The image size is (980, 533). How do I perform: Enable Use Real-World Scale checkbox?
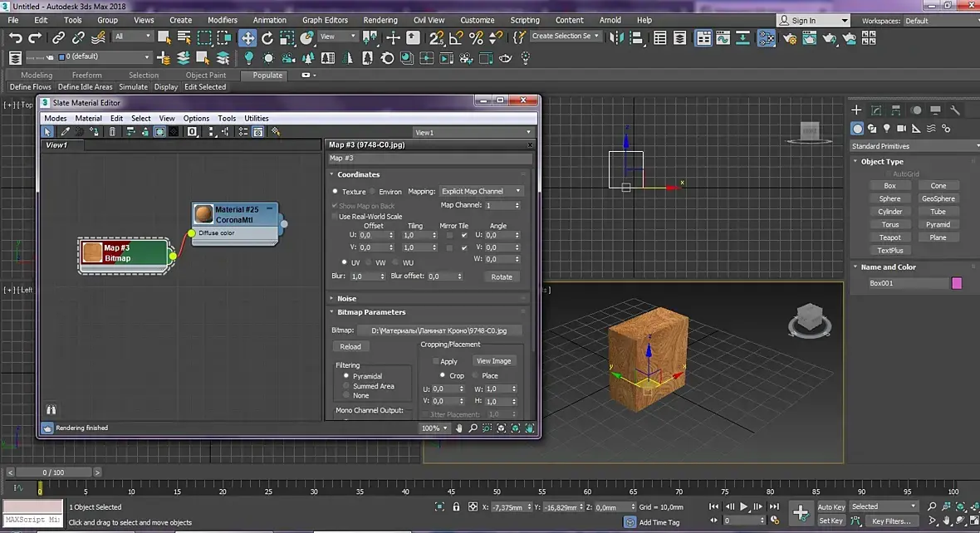[x=335, y=217]
